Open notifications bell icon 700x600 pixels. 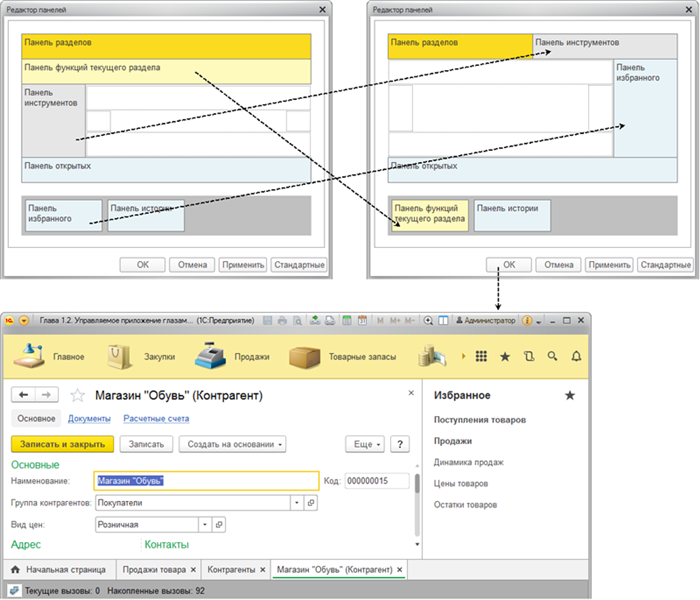click(577, 356)
